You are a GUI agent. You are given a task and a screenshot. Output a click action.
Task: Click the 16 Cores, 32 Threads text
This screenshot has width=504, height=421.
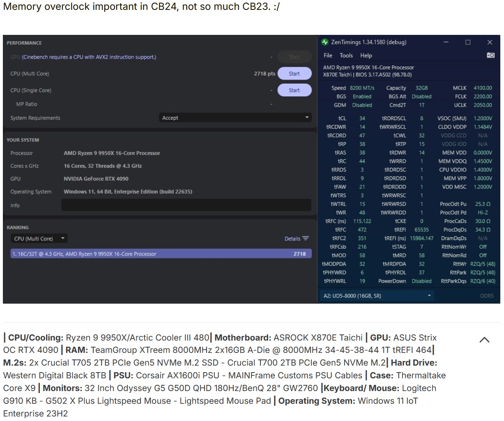coord(103,166)
